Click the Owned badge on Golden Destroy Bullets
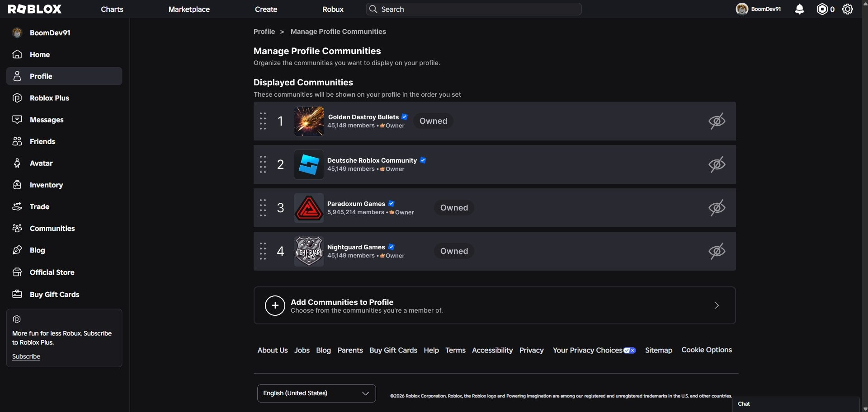The image size is (868, 412). coord(433,121)
